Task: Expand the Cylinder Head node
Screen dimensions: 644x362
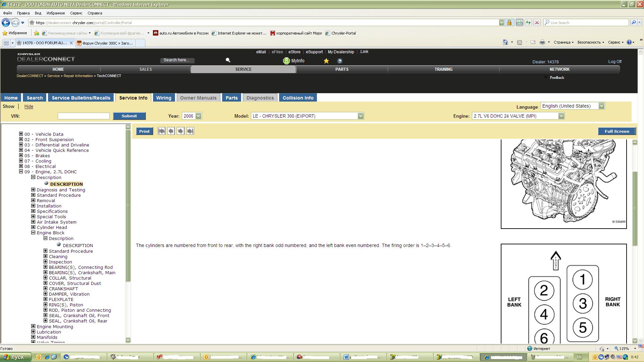Action: (33, 227)
